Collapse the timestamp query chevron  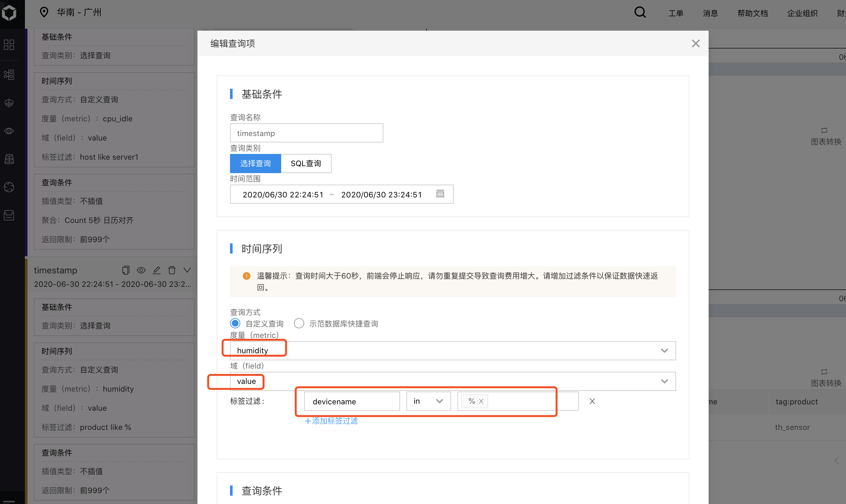pyautogui.click(x=187, y=270)
